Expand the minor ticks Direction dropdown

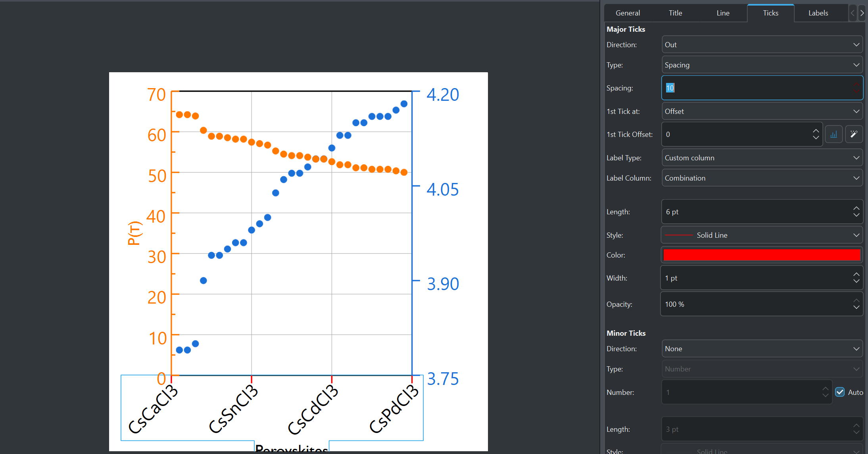(762, 349)
